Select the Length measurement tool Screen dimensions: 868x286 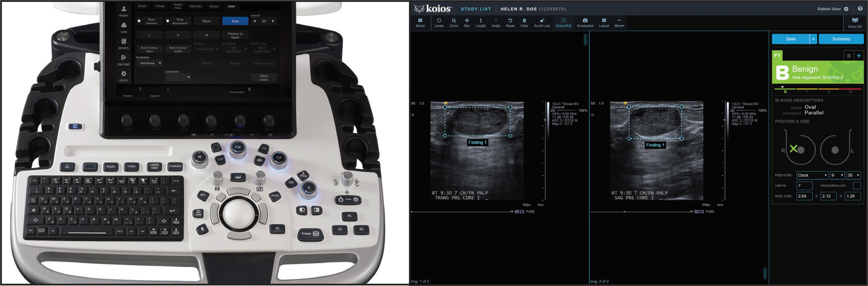(x=481, y=23)
